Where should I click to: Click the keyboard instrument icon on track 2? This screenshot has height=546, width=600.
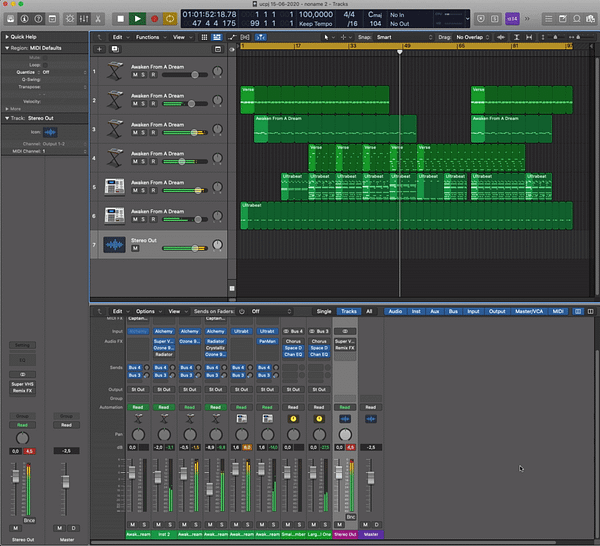tap(114, 100)
